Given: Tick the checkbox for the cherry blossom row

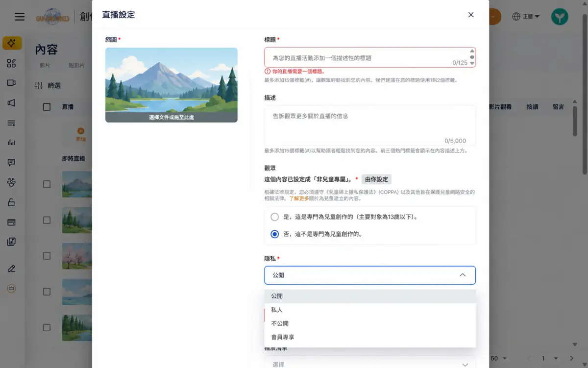Looking at the screenshot, I should (47, 256).
